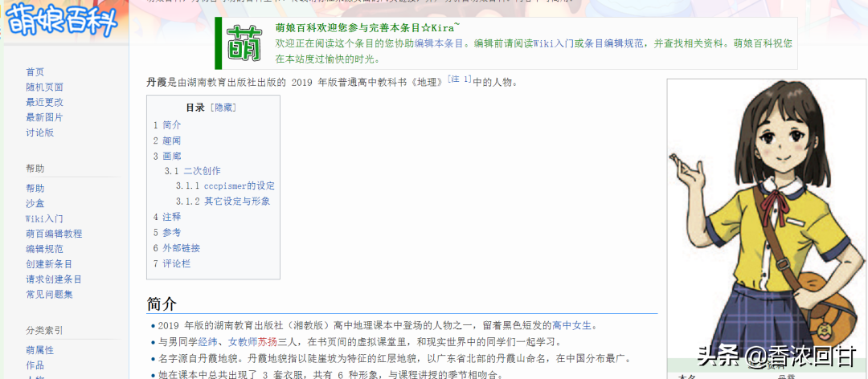Open 萌属性 under 分类索引

[x=40, y=350]
